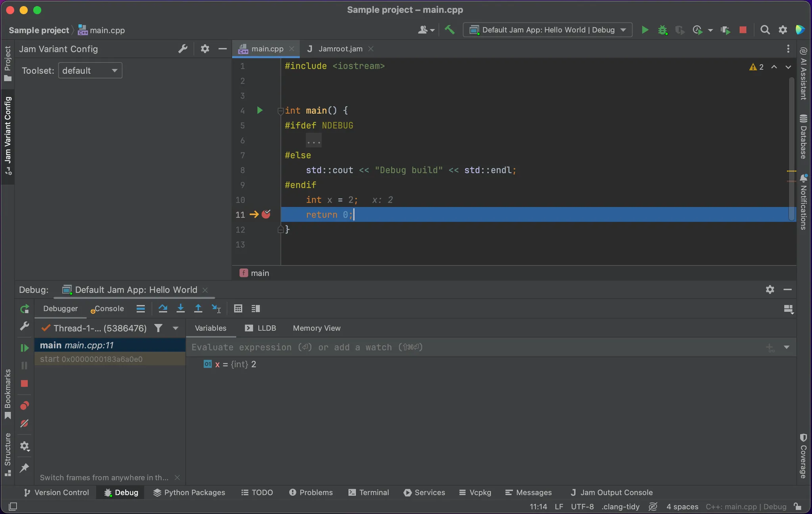This screenshot has height=514, width=812.
Task: Click the editor vertical scrollbar
Action: 791,149
